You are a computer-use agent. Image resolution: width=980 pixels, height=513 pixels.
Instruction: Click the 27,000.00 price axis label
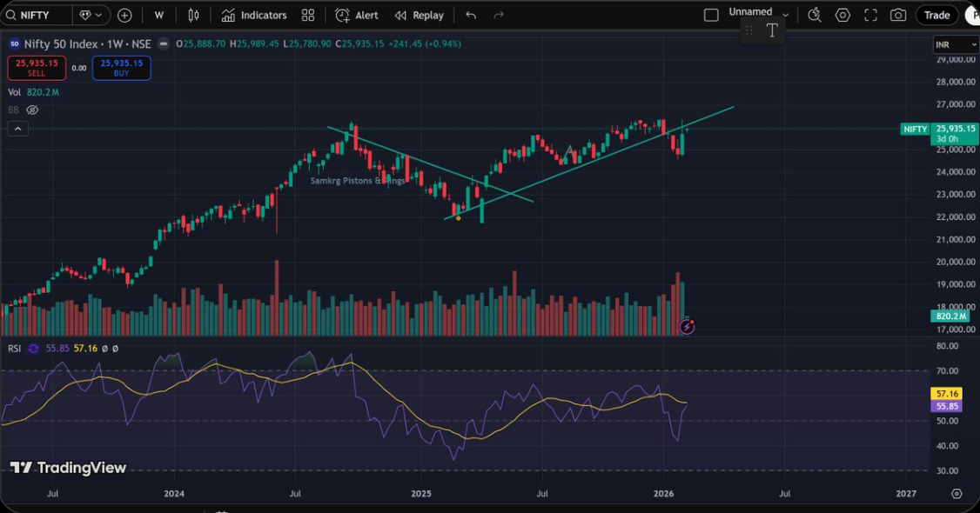coord(955,104)
